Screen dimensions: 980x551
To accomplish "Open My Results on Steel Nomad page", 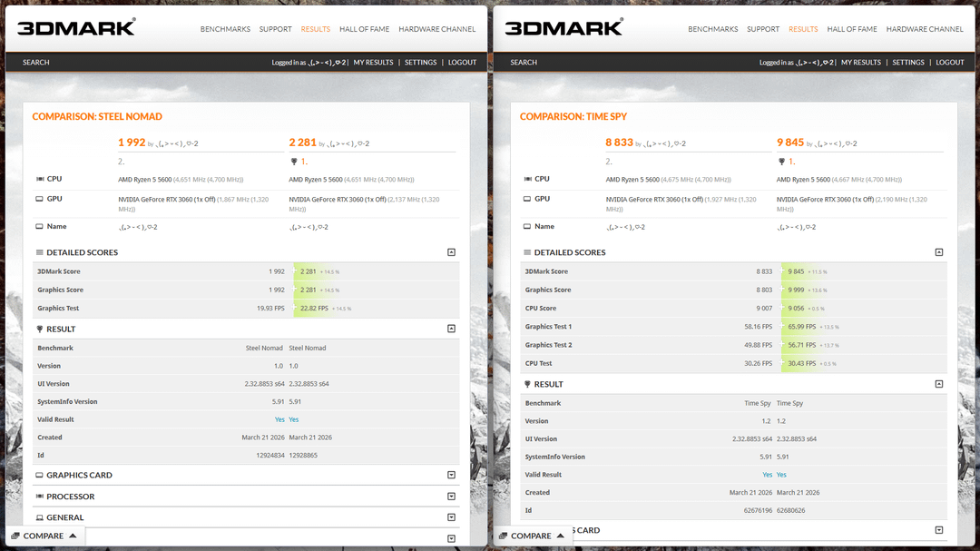I will click(373, 63).
